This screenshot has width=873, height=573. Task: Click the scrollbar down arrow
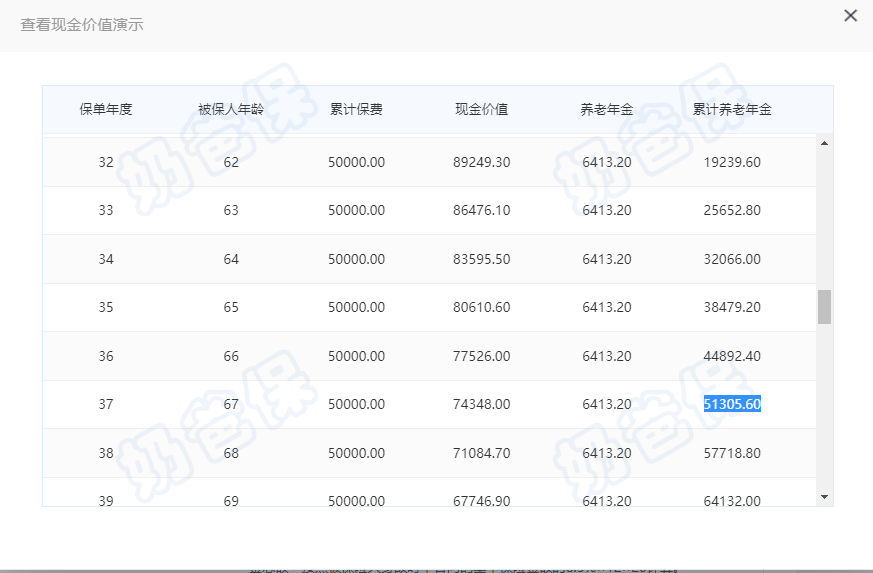(824, 496)
